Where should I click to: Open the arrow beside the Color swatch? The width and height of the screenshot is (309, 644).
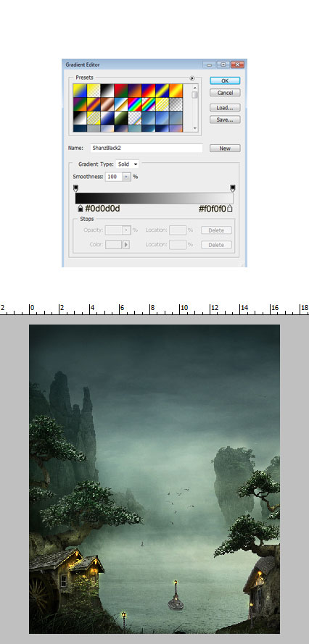(126, 245)
